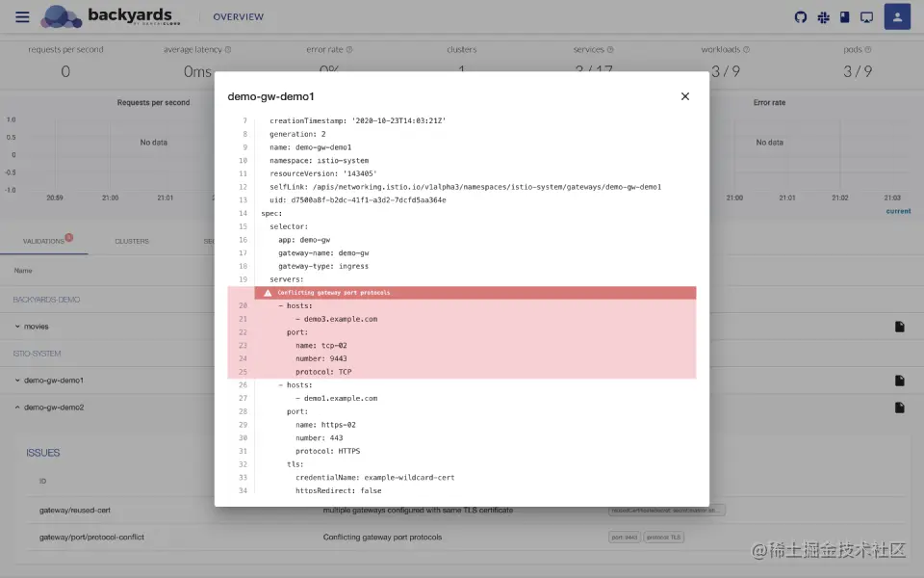The image size is (924, 578).
Task: Click the red badge on Validations tab
Action: 69,237
